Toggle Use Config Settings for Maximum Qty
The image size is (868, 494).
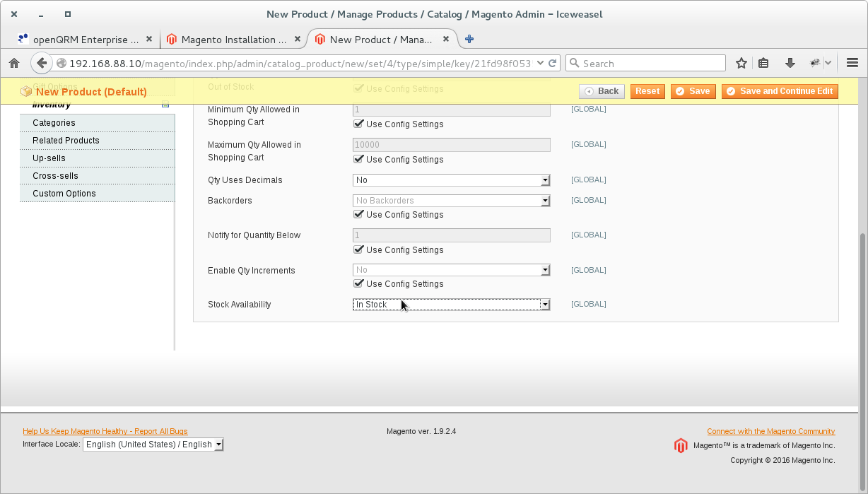tap(358, 160)
